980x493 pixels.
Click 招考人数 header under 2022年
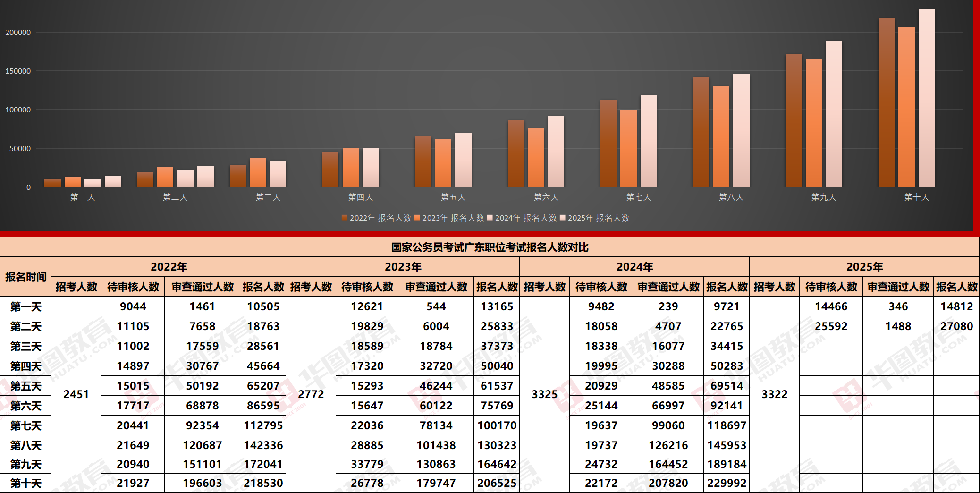76,287
